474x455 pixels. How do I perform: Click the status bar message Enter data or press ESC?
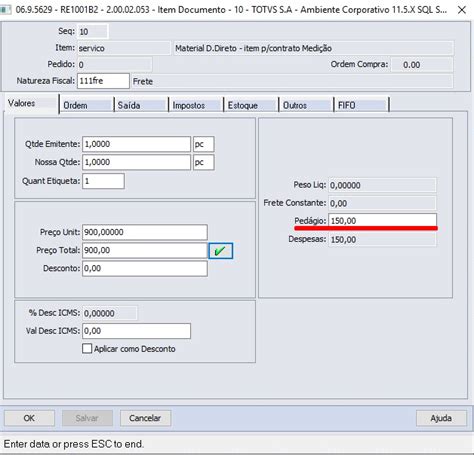[74, 444]
